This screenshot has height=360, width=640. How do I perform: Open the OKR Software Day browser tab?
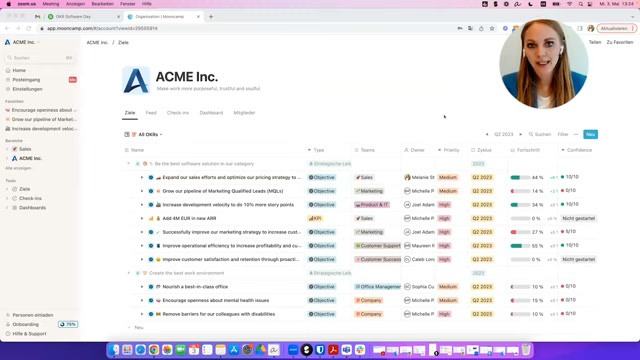point(84,17)
